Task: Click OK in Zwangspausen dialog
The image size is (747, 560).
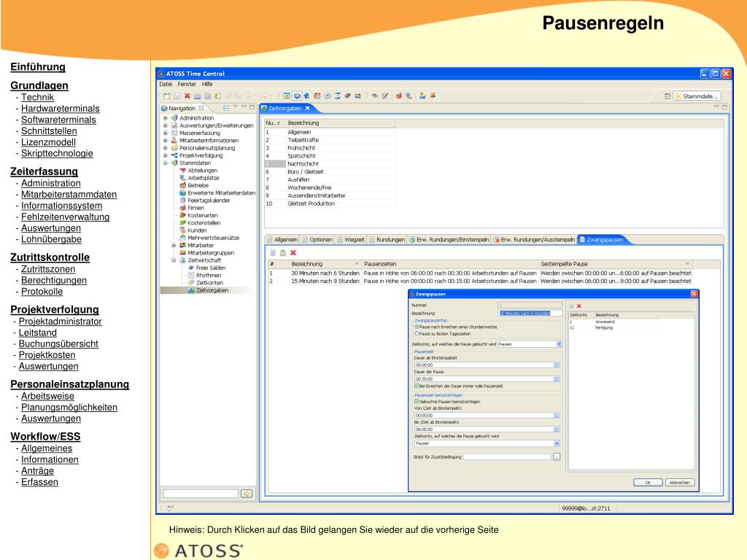Action: pyautogui.click(x=648, y=483)
